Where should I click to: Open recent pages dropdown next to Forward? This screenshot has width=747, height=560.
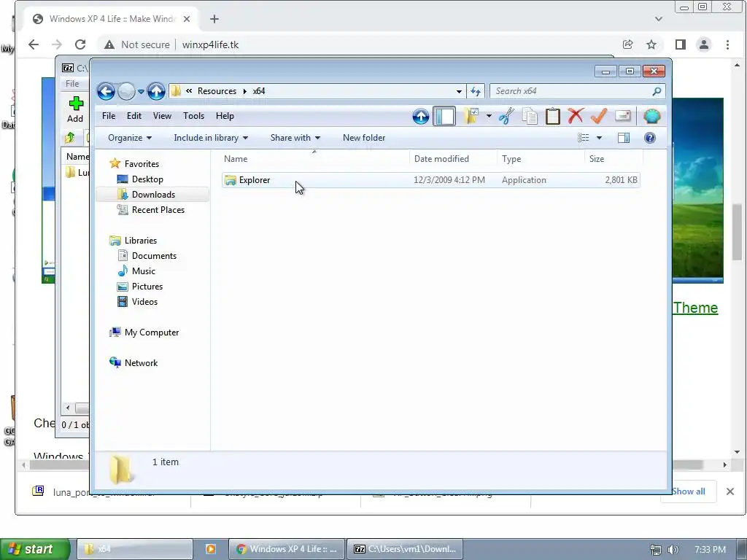[141, 91]
